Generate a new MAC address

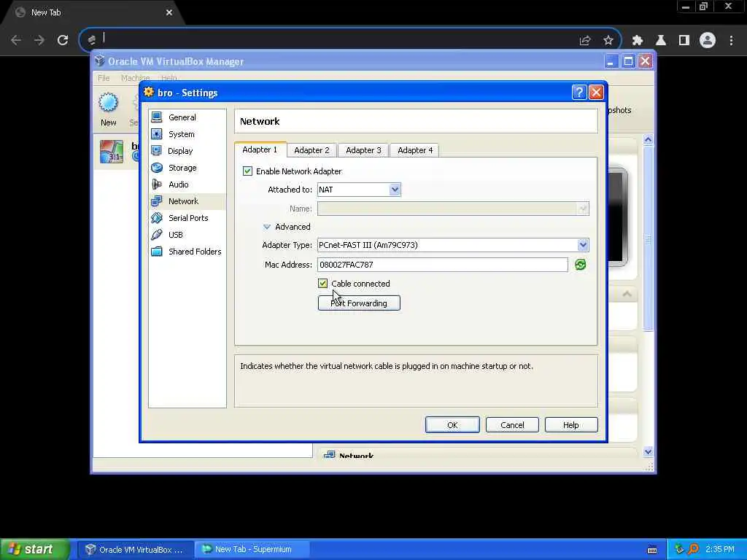coord(580,265)
